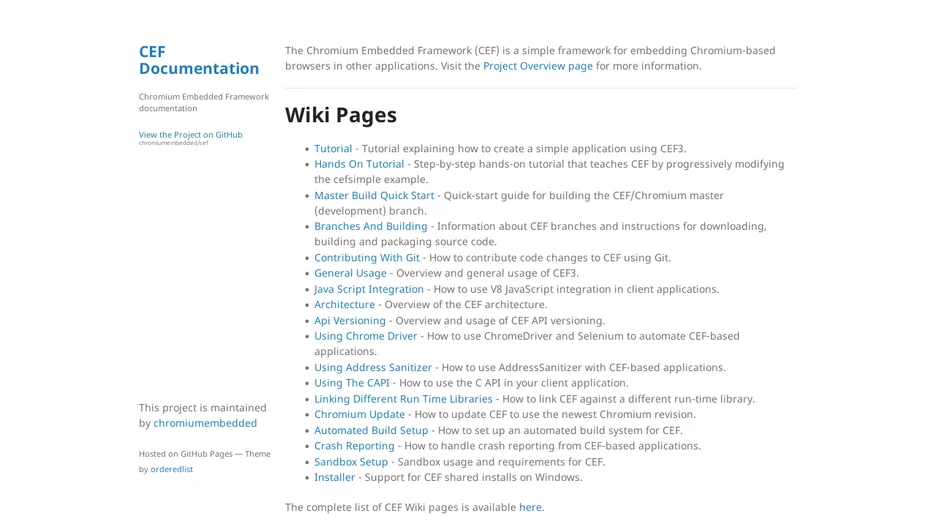Visit the Contributing With Git page
The width and height of the screenshot is (936, 527).
(x=367, y=258)
